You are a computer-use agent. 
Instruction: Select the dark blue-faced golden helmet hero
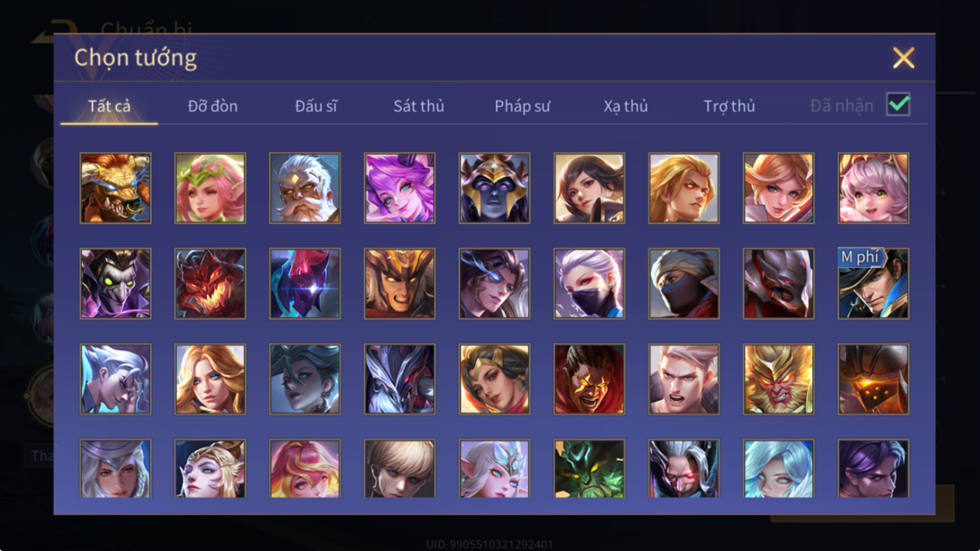[494, 188]
